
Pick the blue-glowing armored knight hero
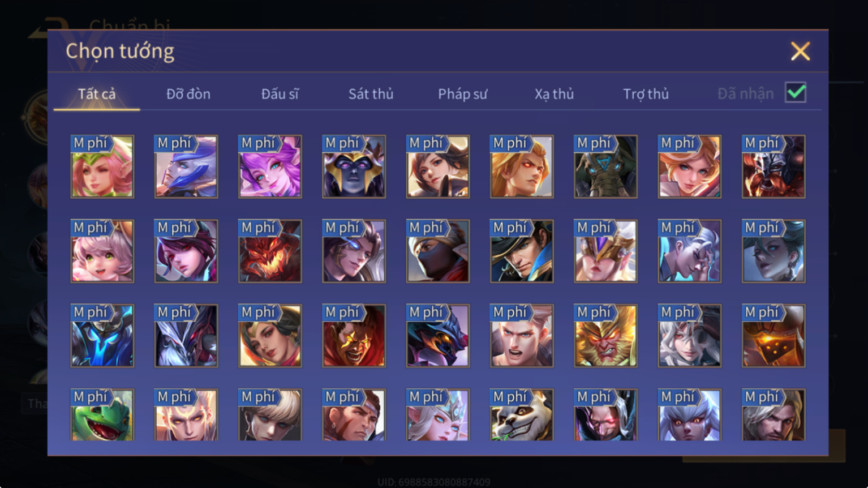(102, 336)
